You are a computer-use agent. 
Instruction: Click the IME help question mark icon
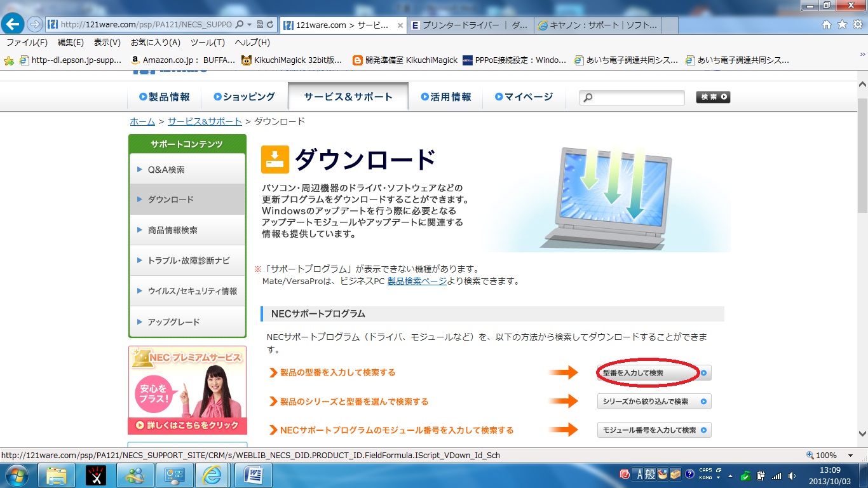[689, 474]
